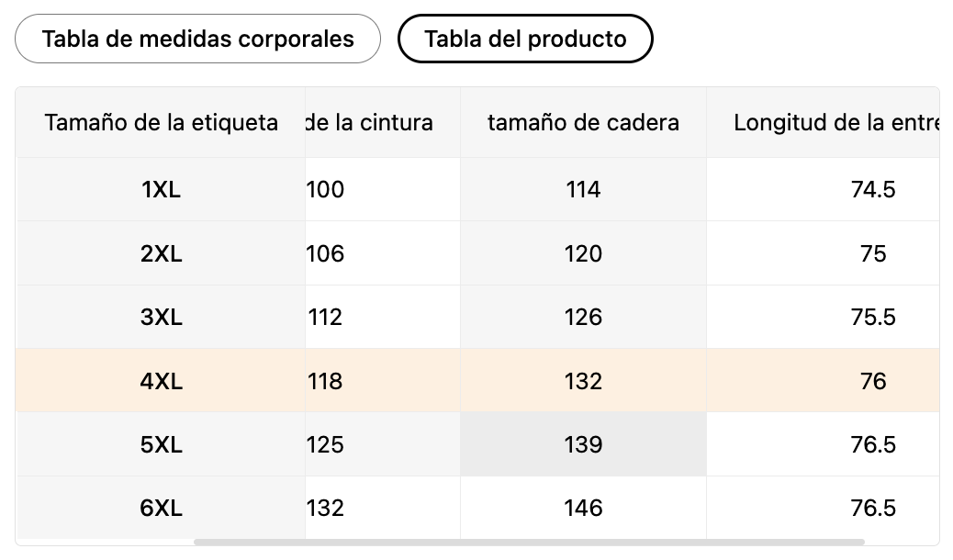The width and height of the screenshot is (953, 560).
Task: Switch to Tabla de medidas corporales tab
Action: [x=197, y=39]
